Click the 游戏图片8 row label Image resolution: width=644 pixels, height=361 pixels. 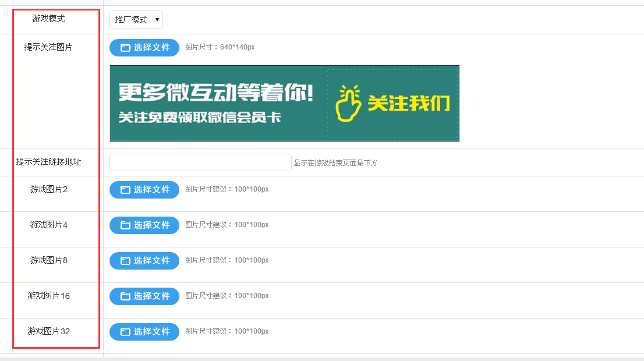(x=49, y=260)
